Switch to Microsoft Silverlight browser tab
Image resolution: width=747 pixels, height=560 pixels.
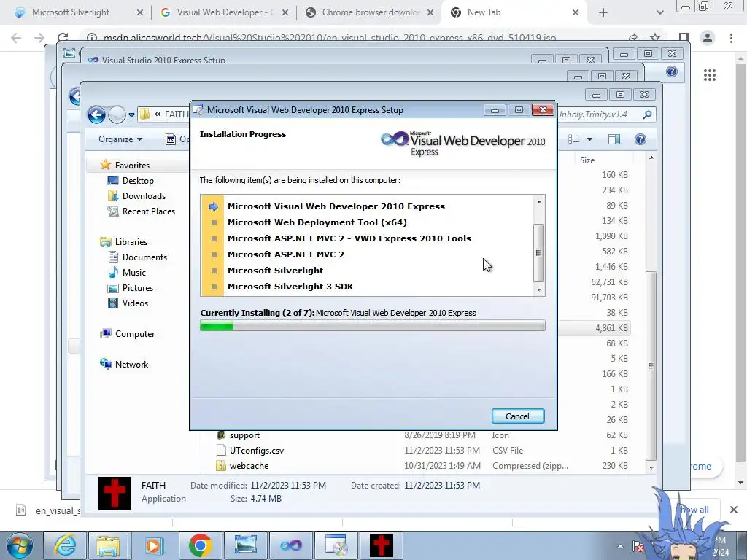coord(71,12)
